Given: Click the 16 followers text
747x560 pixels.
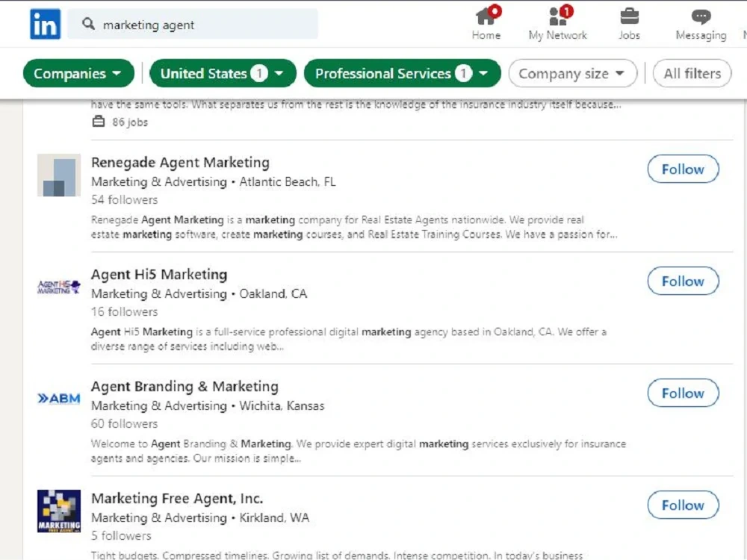Looking at the screenshot, I should tap(124, 311).
